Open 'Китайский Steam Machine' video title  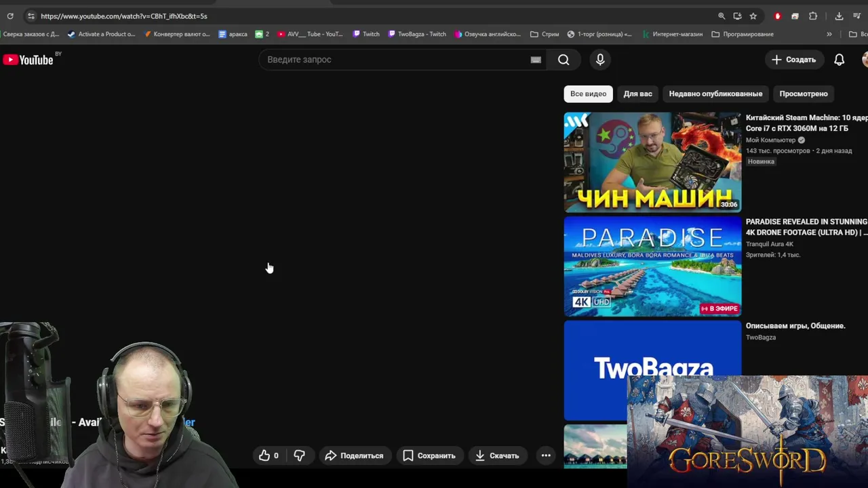click(x=806, y=123)
